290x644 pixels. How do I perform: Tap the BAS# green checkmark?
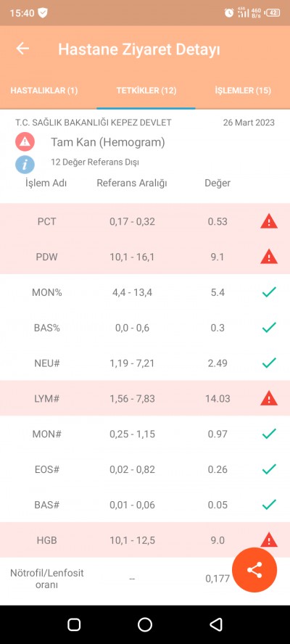269,504
